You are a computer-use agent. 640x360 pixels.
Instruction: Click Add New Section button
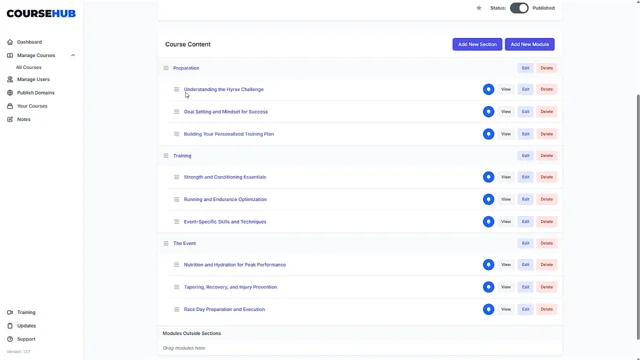tap(477, 44)
